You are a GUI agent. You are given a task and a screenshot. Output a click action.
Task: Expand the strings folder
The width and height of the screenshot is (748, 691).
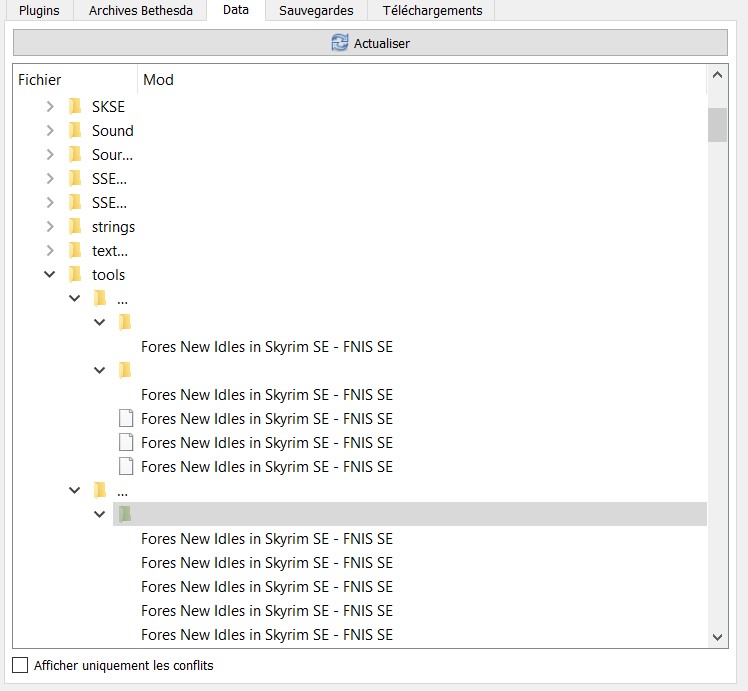[50, 226]
